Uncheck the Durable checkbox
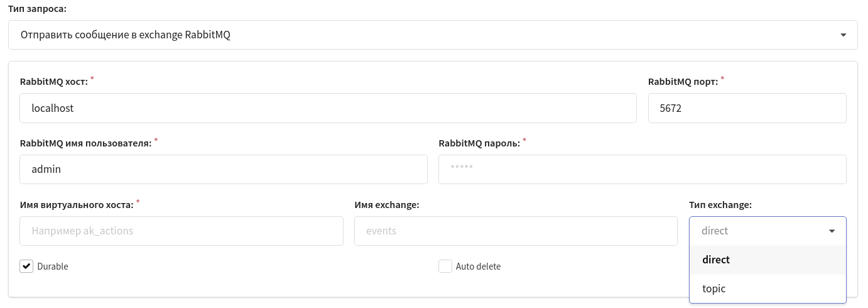 (x=26, y=266)
